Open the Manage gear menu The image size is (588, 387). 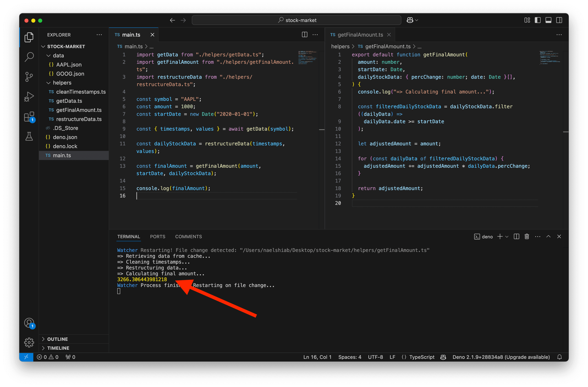29,342
